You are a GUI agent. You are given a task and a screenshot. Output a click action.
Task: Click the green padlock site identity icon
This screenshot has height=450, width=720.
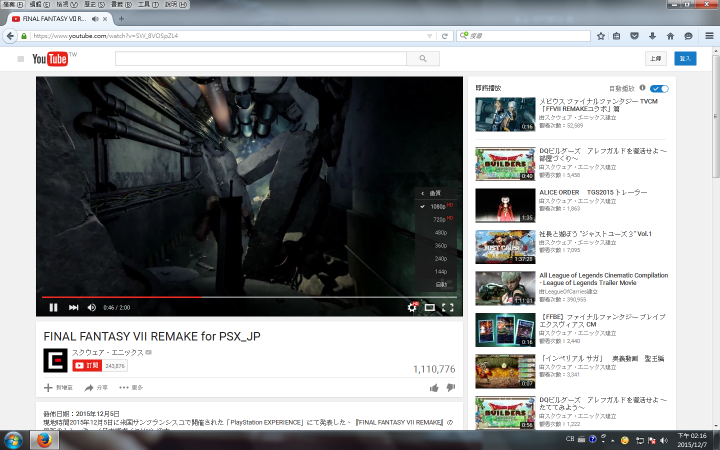tap(23, 36)
